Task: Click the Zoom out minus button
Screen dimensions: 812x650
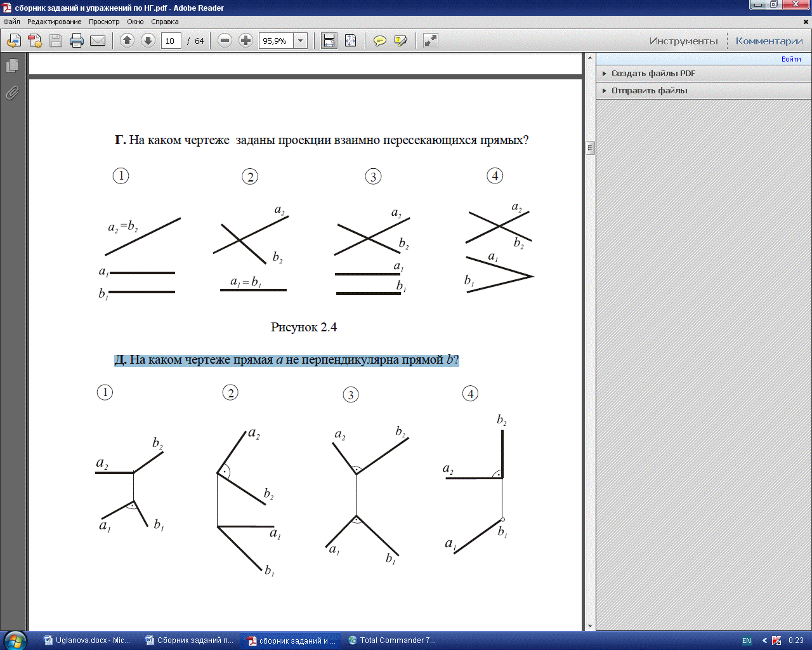Action: click(225, 41)
